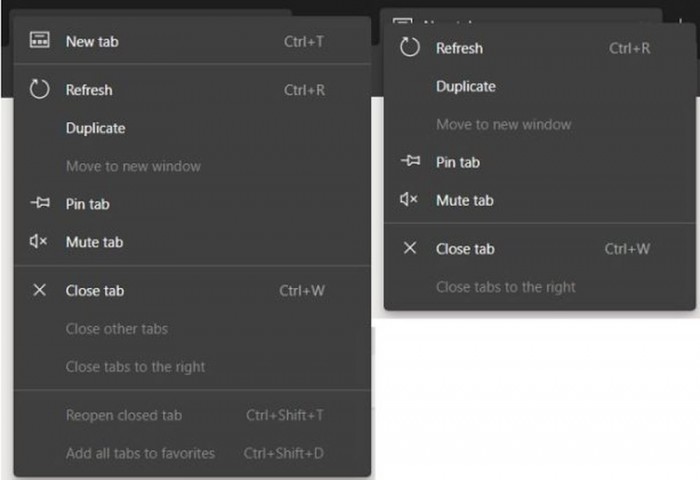Click the Refresh icon in the longer menu
The height and width of the screenshot is (480, 700).
click(x=40, y=90)
